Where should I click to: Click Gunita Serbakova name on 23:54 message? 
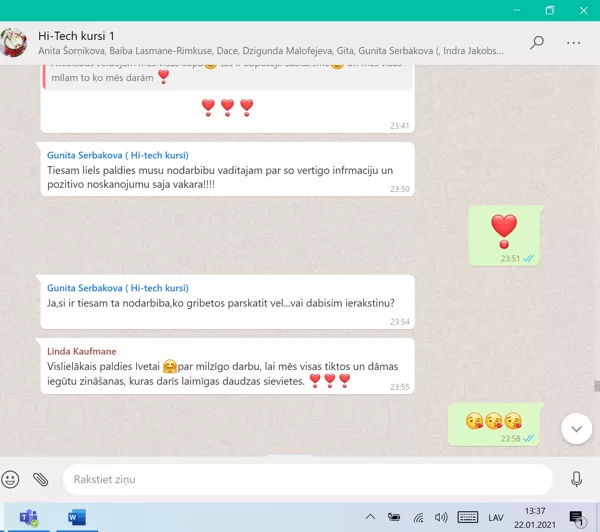point(118,288)
